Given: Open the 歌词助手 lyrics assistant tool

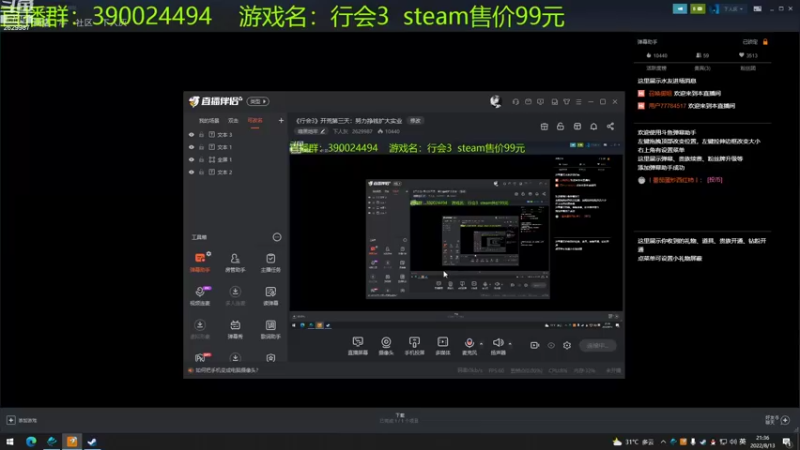Looking at the screenshot, I should tap(270, 329).
